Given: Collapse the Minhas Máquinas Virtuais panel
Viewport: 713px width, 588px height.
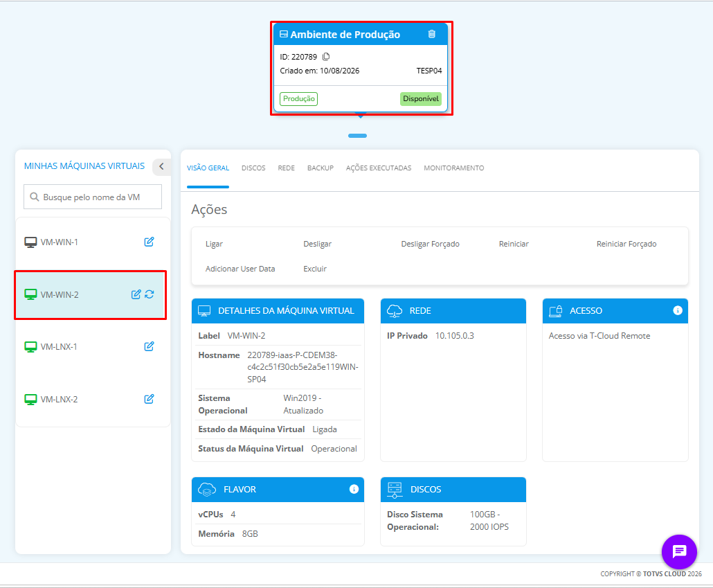Looking at the screenshot, I should [x=161, y=167].
